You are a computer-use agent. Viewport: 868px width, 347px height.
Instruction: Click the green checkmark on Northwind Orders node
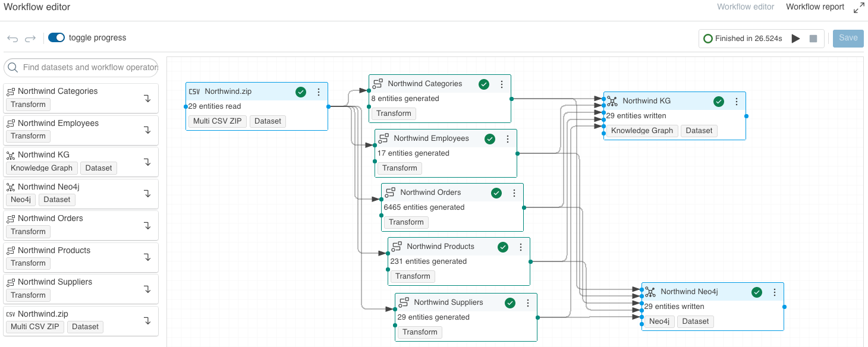pos(496,193)
